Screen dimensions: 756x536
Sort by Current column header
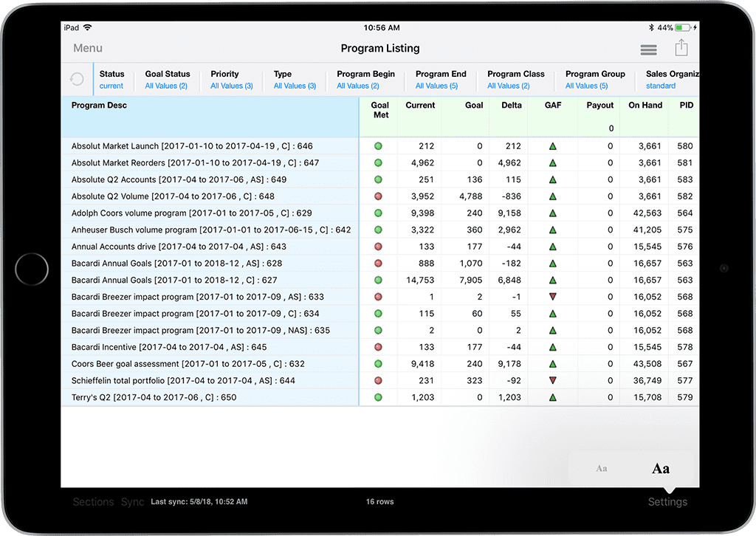point(420,105)
